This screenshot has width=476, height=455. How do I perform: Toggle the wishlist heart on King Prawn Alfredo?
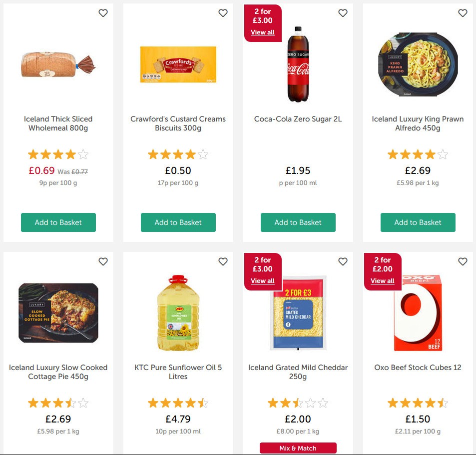[463, 13]
